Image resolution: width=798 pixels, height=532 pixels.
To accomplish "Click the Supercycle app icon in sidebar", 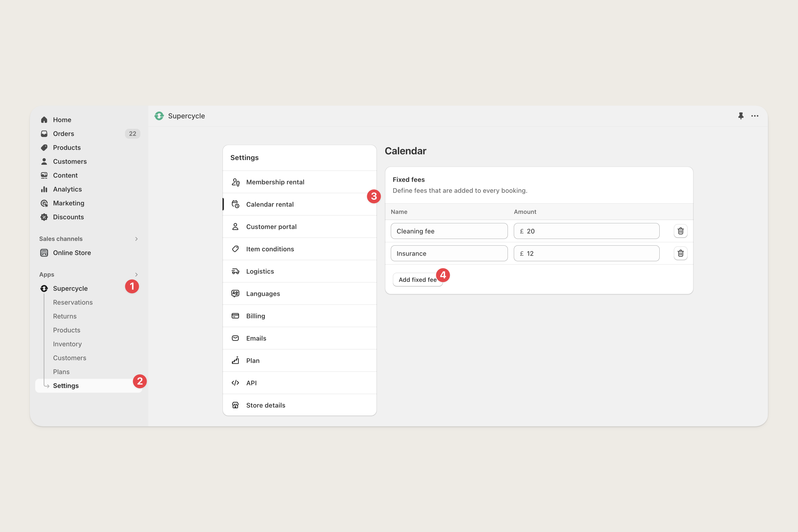I will (x=44, y=288).
